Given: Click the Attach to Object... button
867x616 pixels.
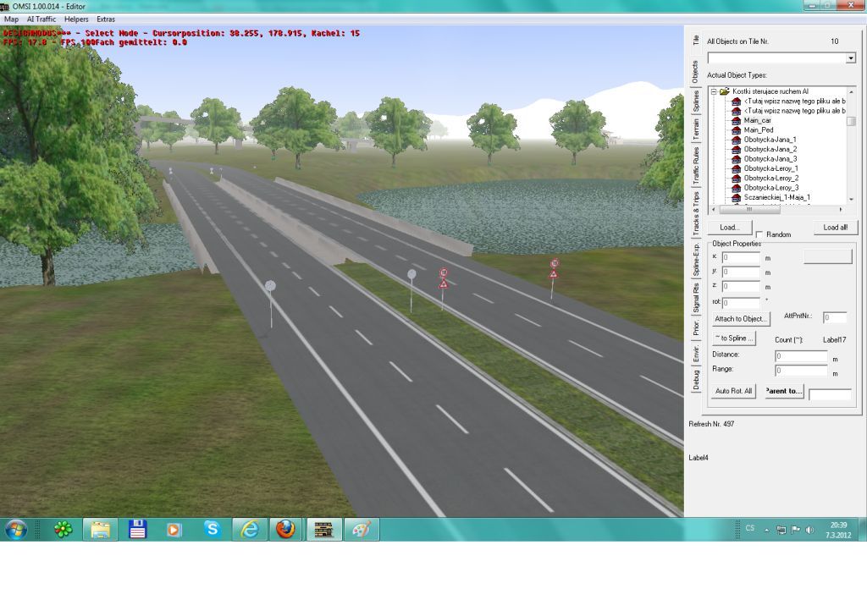Looking at the screenshot, I should coord(741,319).
